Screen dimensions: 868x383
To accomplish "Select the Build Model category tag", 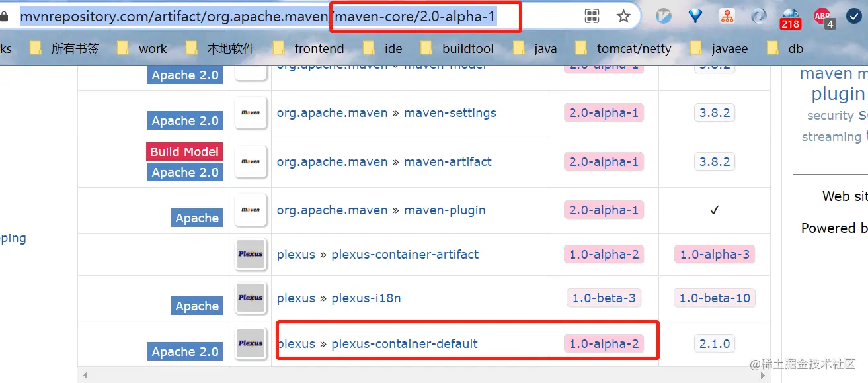I will tap(184, 151).
